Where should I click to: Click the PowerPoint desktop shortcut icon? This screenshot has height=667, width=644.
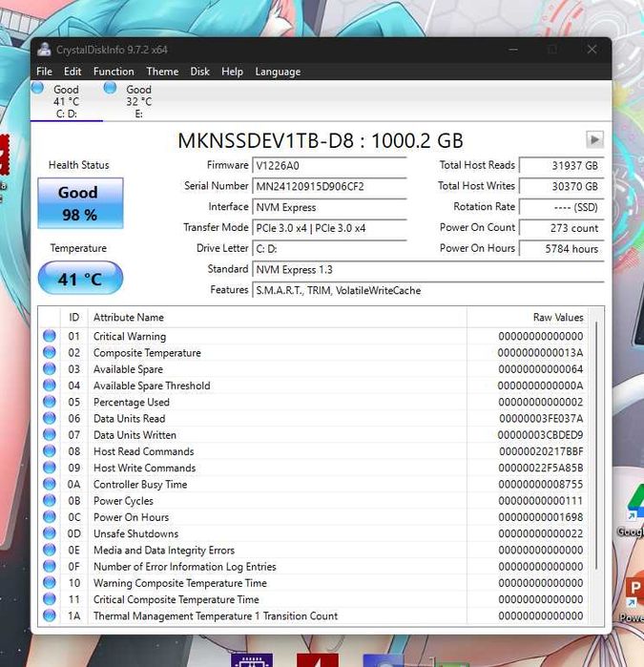click(x=634, y=593)
